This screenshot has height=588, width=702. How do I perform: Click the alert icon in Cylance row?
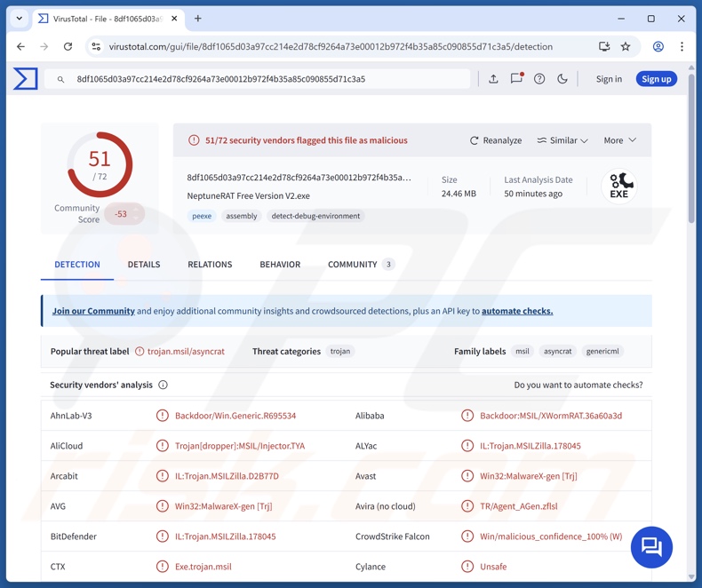pos(467,567)
